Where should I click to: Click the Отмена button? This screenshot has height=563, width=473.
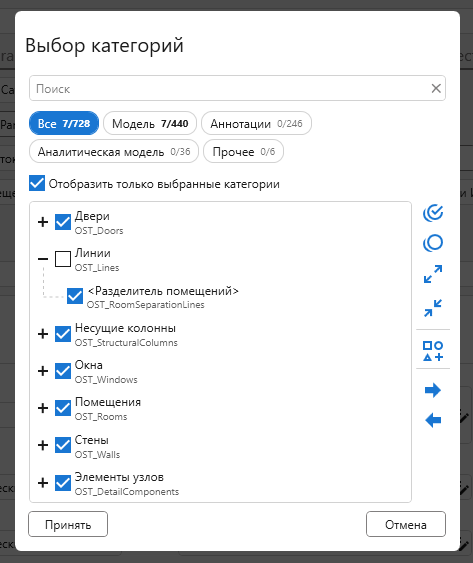point(406,524)
